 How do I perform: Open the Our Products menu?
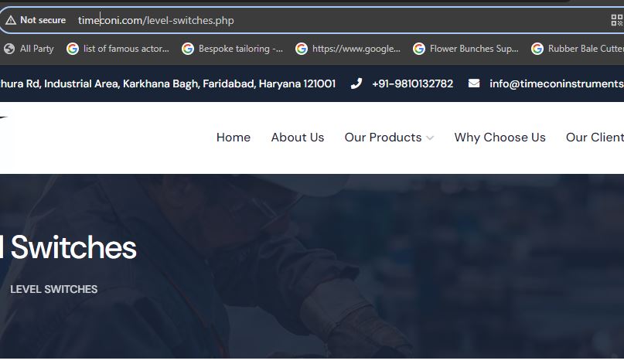383,138
